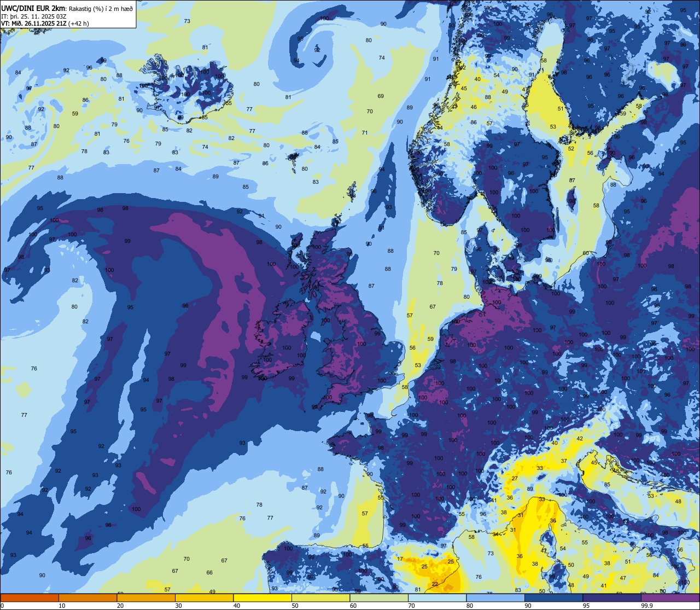Select the 80–90% light blue legend swatch

pyautogui.click(x=495, y=597)
